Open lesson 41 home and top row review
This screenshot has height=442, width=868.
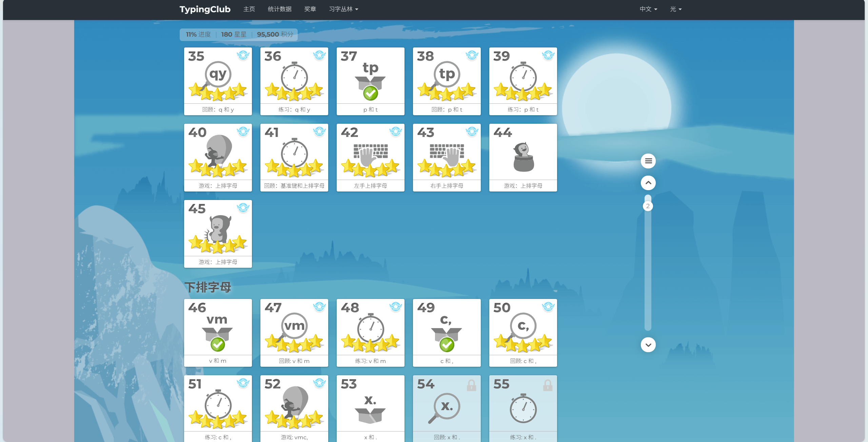pos(294,158)
